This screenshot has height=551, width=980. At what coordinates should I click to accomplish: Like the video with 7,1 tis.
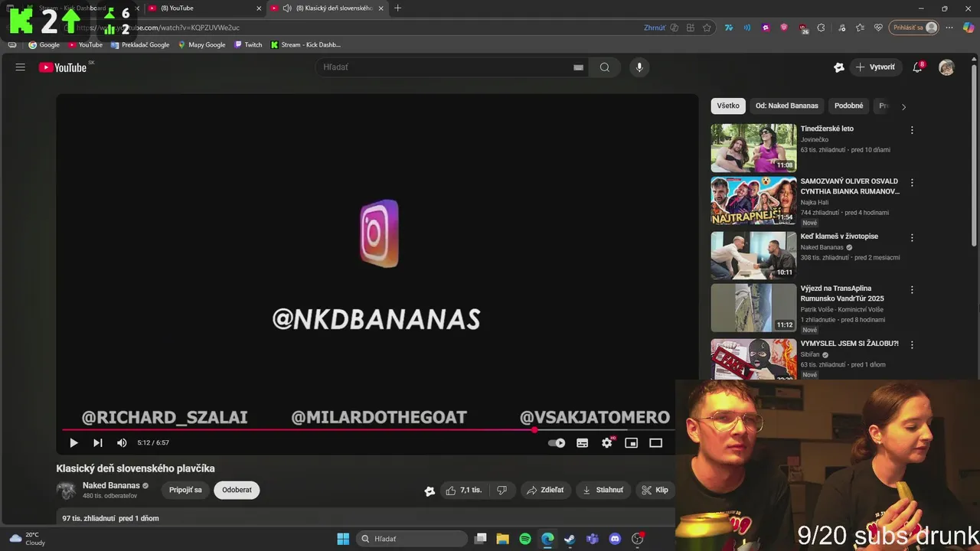464,490
